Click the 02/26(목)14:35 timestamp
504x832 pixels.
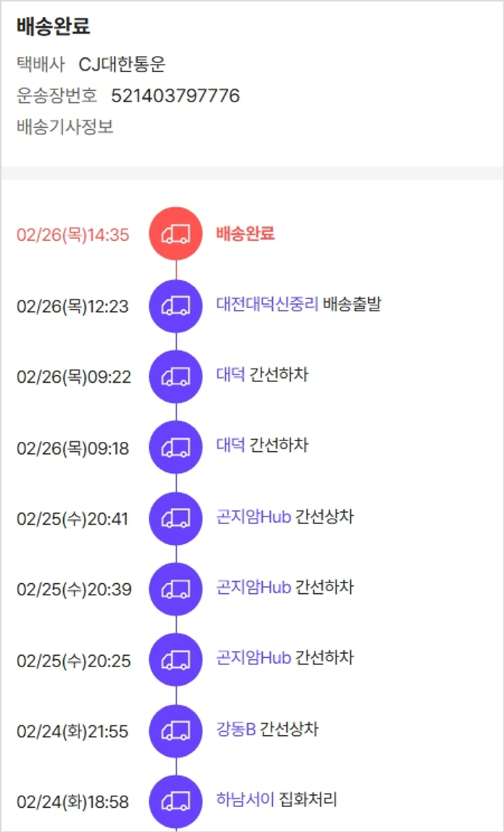[73, 235]
